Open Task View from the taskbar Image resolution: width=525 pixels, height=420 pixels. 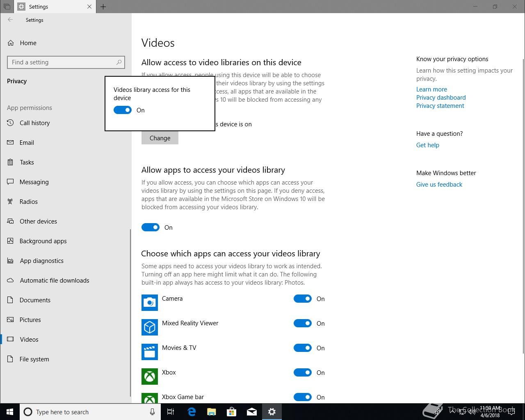(x=171, y=412)
